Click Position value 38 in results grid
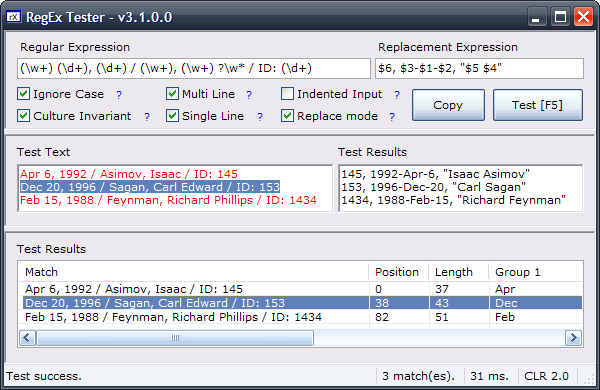 pyautogui.click(x=382, y=303)
